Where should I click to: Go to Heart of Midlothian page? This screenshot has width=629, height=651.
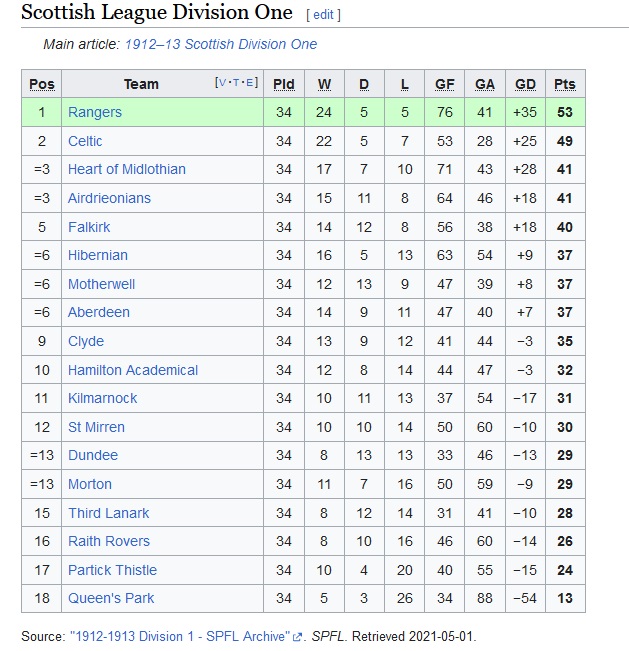127,169
